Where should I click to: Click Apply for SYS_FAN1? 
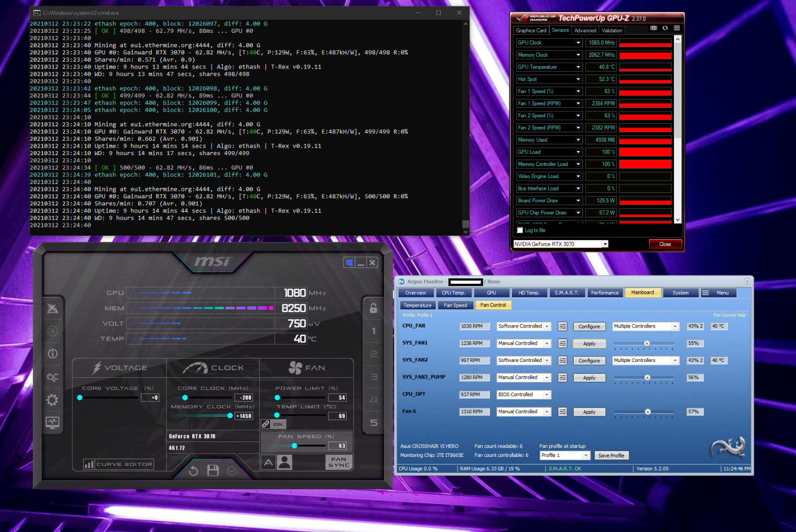589,344
